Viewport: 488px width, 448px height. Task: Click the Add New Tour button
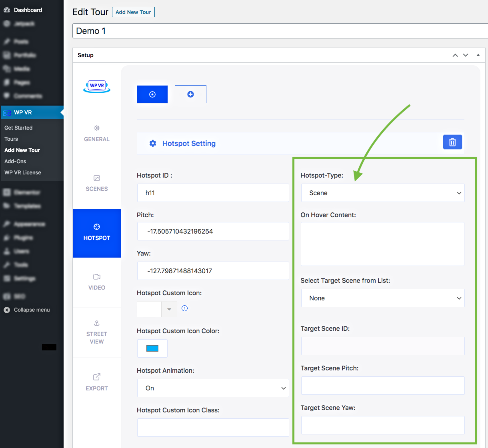(x=133, y=12)
